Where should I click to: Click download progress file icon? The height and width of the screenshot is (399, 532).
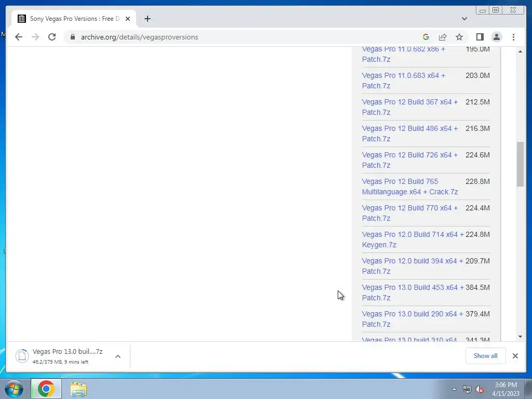click(22, 356)
